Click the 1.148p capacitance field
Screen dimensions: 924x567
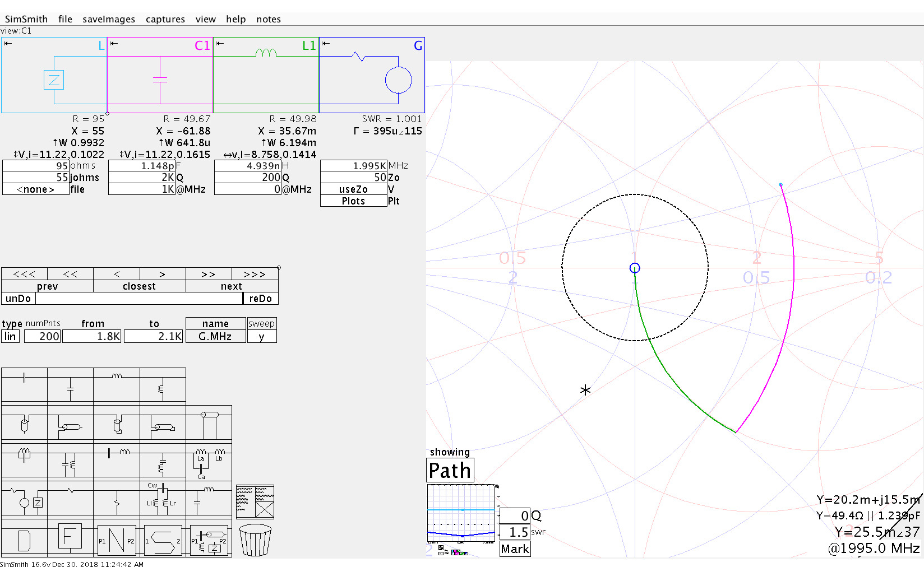coord(142,166)
